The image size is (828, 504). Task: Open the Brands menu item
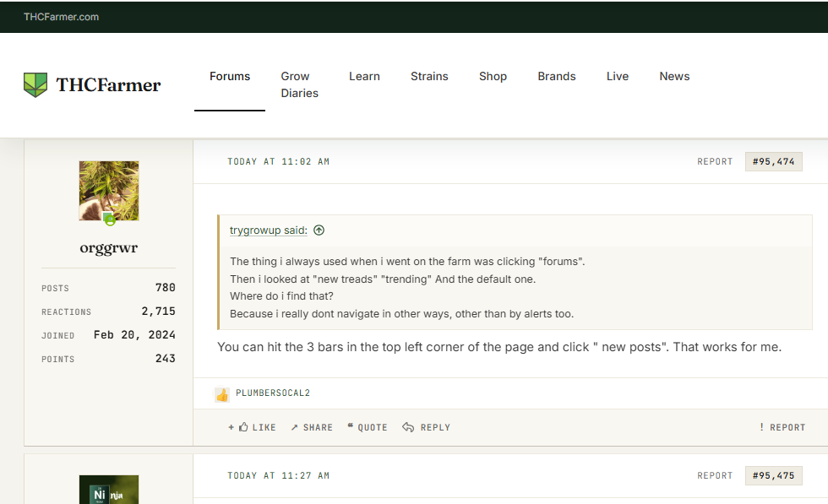tap(557, 76)
